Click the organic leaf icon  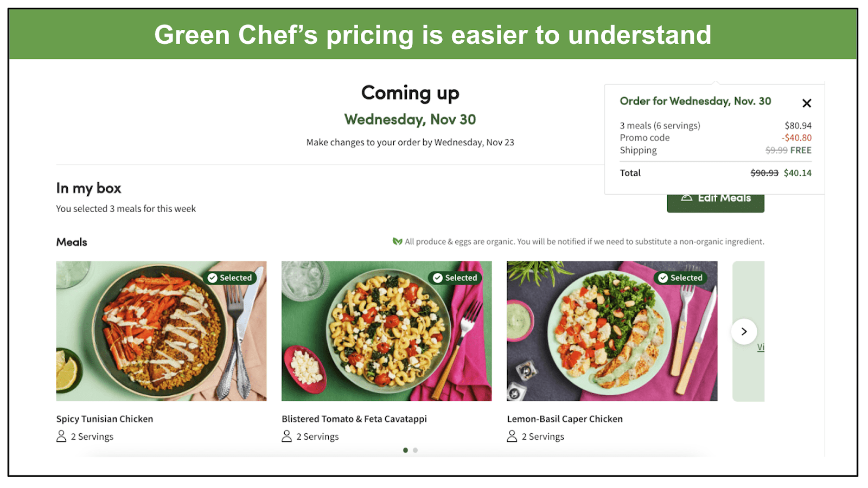point(397,241)
